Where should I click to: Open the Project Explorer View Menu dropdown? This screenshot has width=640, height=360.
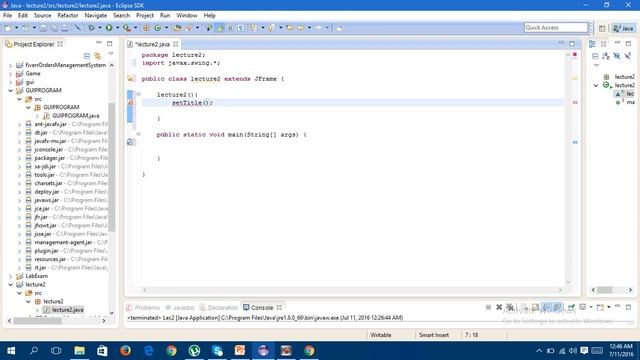coord(111,54)
